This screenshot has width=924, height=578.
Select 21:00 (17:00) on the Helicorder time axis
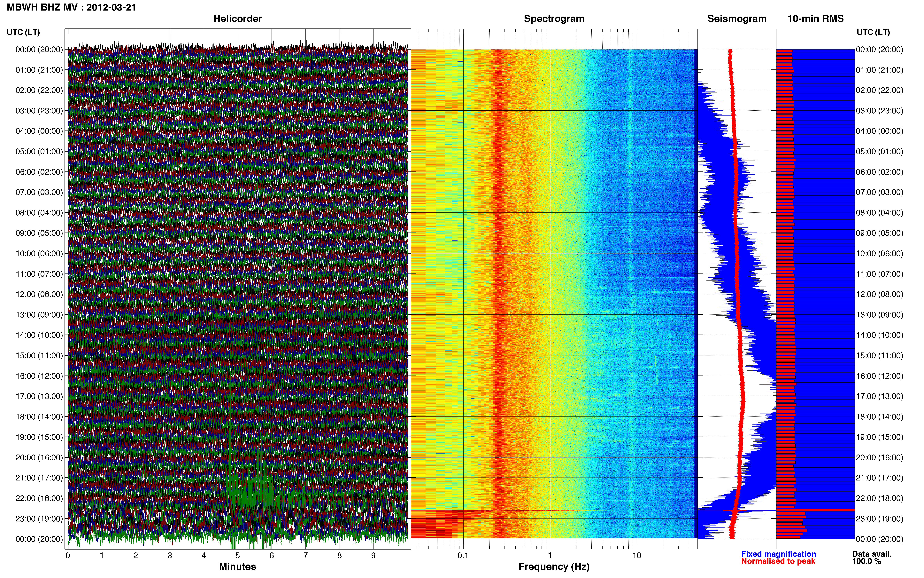coord(39,478)
